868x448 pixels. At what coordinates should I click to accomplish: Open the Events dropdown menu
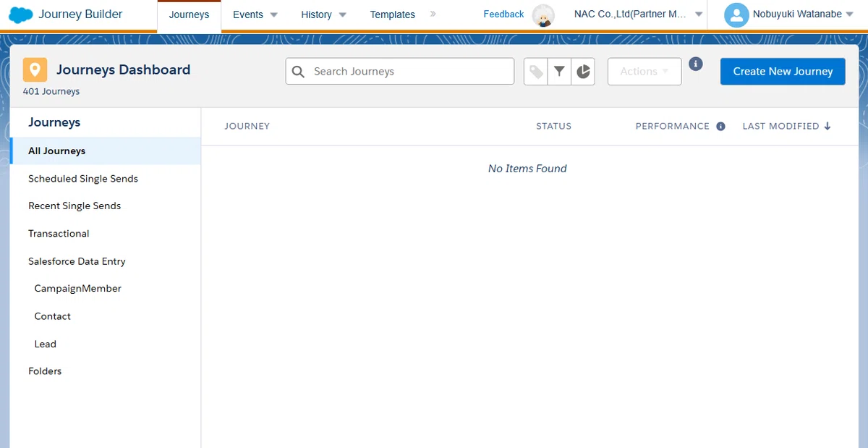pyautogui.click(x=255, y=14)
